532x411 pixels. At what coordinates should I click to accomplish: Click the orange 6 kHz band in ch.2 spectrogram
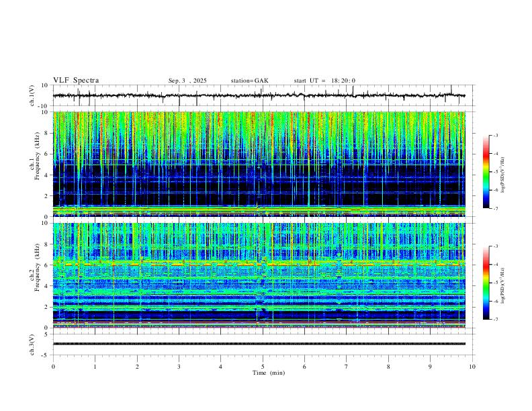[259, 264]
